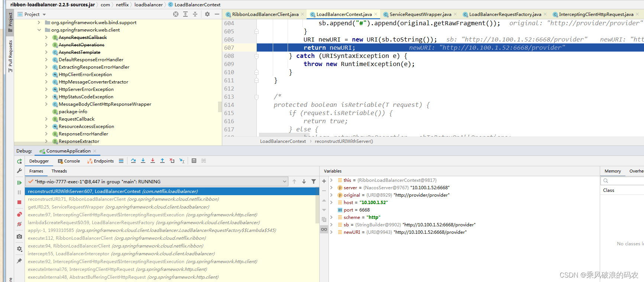The image size is (644, 282).
Task: Expand the 'server' variable node
Action: (331, 188)
